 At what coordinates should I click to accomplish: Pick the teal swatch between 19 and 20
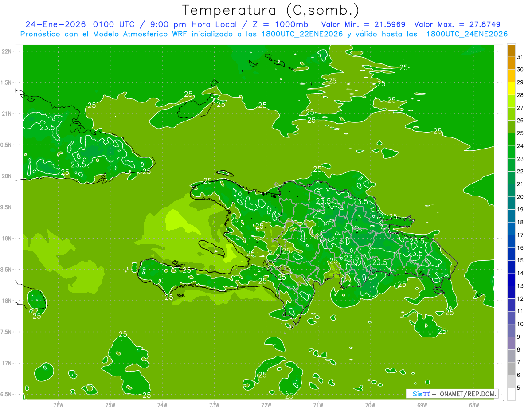coord(511,204)
